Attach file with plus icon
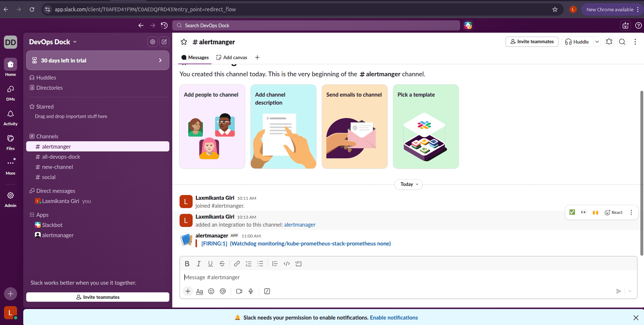This screenshot has height=325, width=644. click(188, 291)
